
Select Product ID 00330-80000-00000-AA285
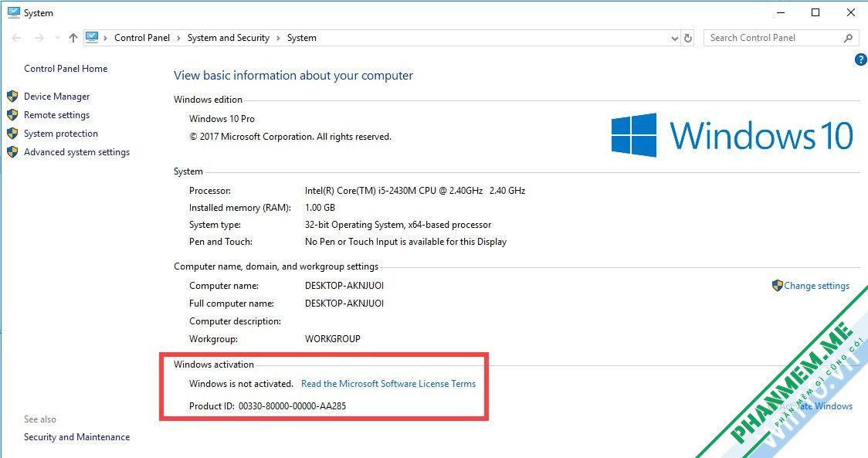[292, 406]
